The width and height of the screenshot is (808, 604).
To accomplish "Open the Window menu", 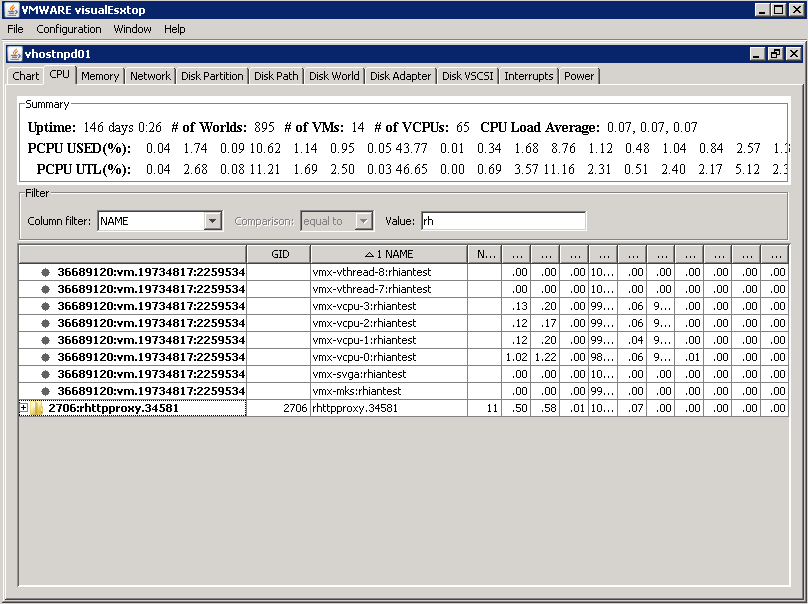I will [x=132, y=29].
